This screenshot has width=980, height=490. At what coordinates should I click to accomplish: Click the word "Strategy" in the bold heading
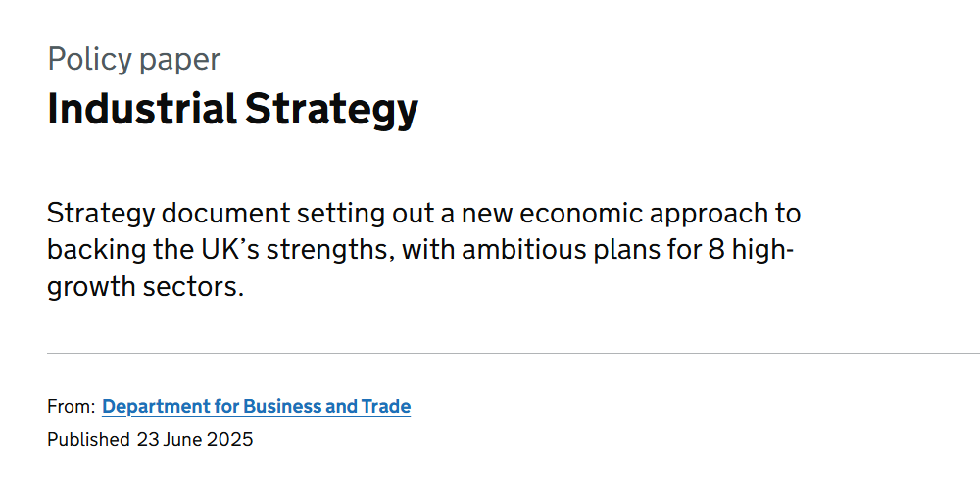(x=331, y=109)
